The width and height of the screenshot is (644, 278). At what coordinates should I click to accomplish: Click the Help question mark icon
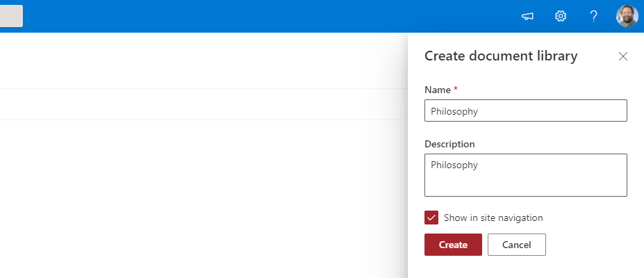[x=593, y=16]
